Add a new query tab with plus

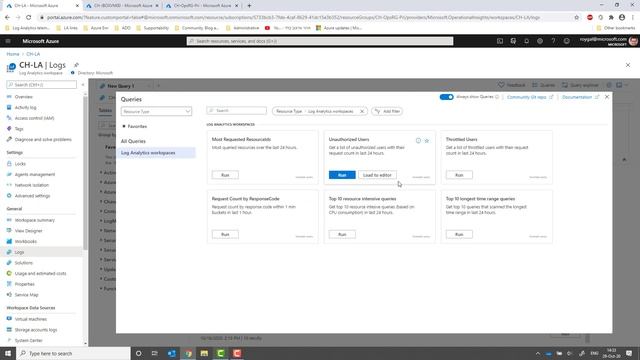tap(158, 86)
